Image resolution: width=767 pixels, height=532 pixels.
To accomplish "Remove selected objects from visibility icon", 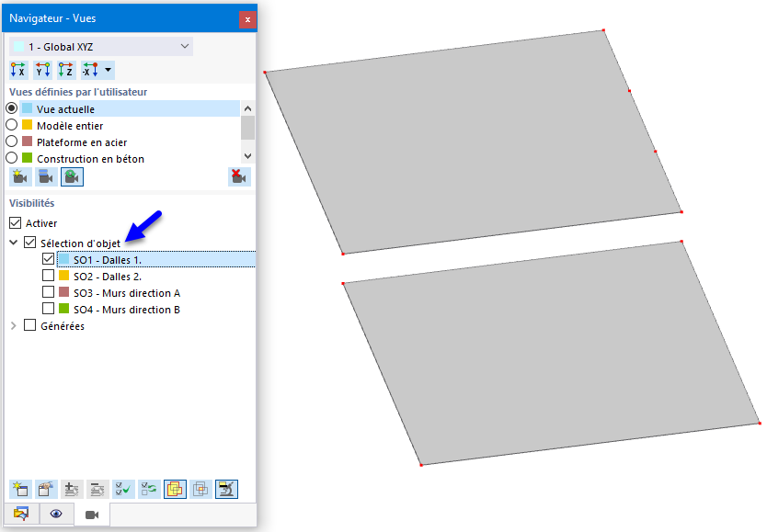I will [97, 489].
